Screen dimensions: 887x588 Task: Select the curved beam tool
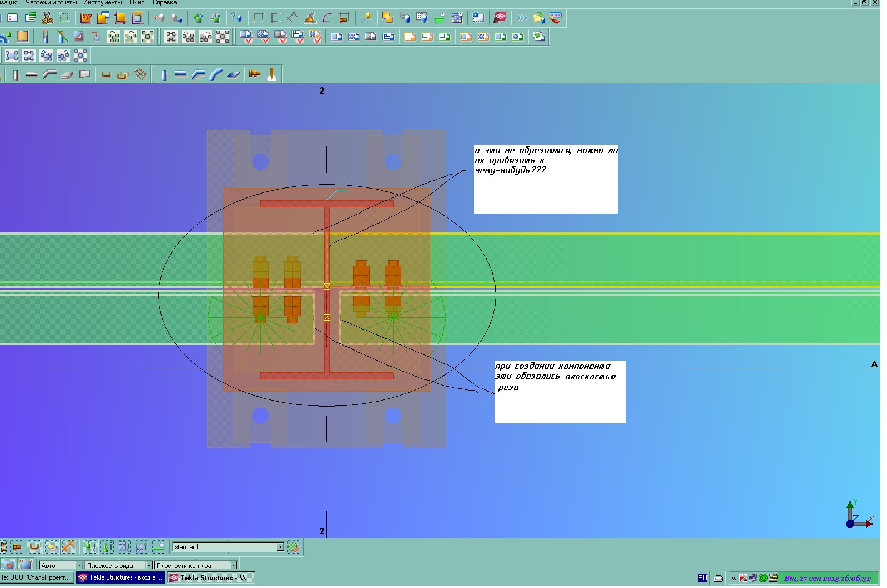coord(215,75)
